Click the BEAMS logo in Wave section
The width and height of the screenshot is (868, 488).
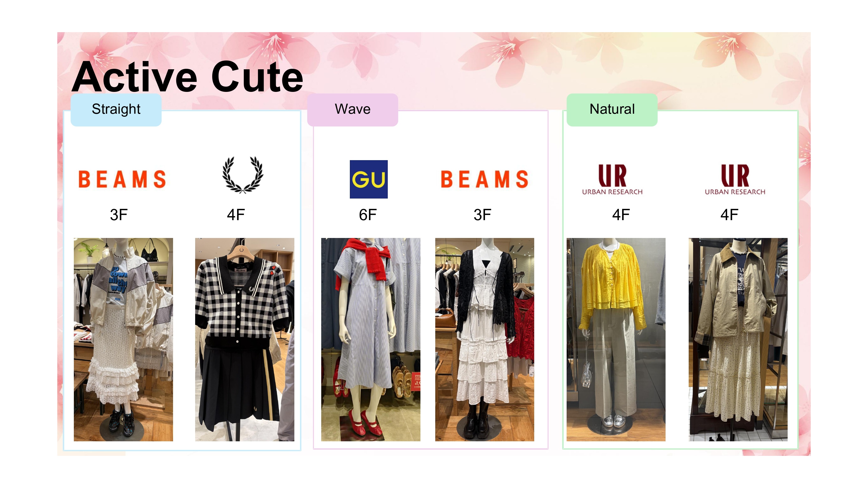click(x=484, y=179)
